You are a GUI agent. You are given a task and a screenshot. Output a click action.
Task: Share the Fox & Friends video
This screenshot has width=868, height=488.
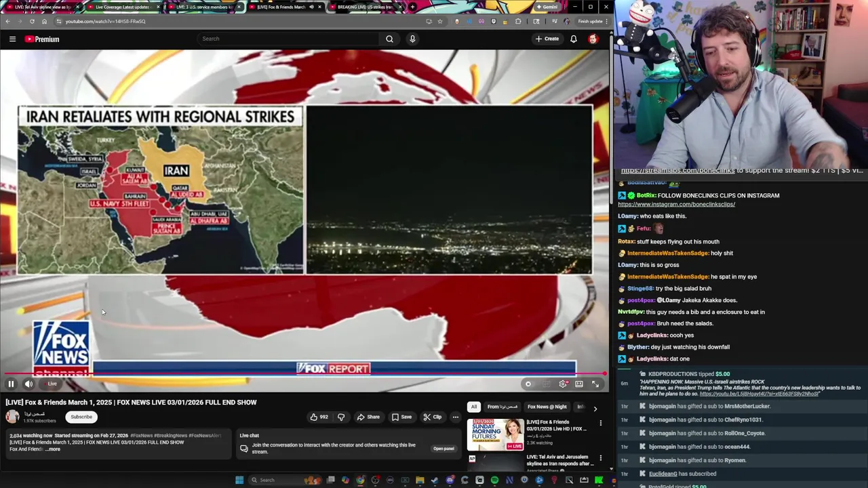point(368,417)
